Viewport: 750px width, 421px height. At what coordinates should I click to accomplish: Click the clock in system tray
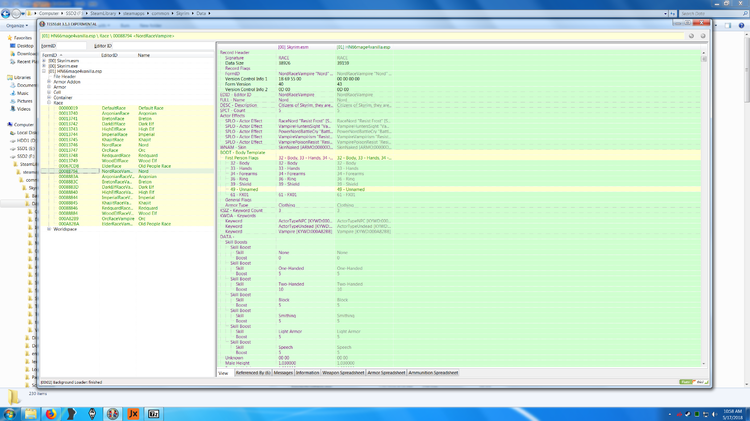733,414
